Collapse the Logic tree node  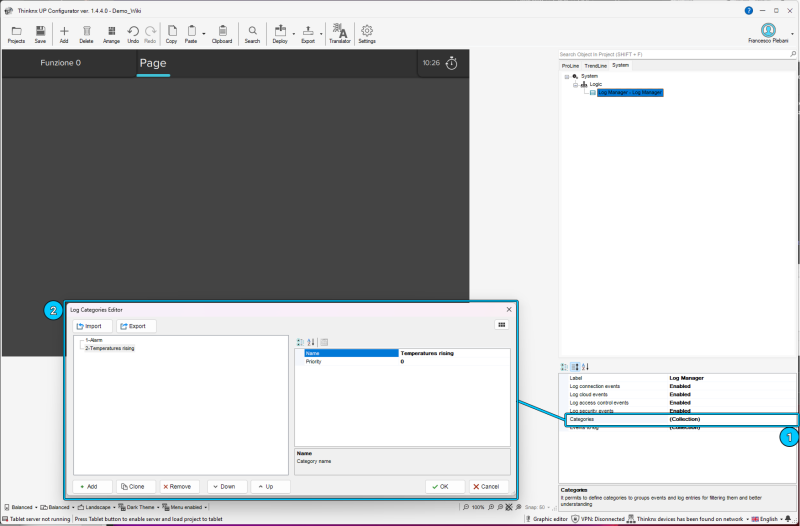576,85
